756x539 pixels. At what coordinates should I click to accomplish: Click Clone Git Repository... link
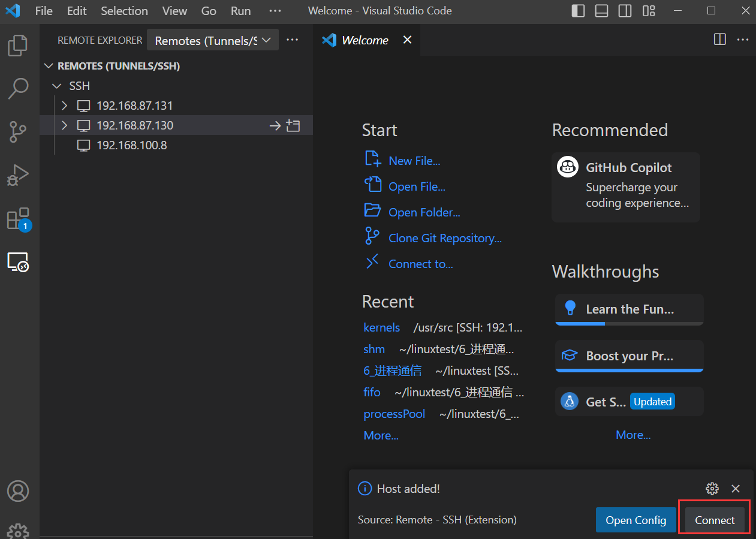[x=445, y=238]
